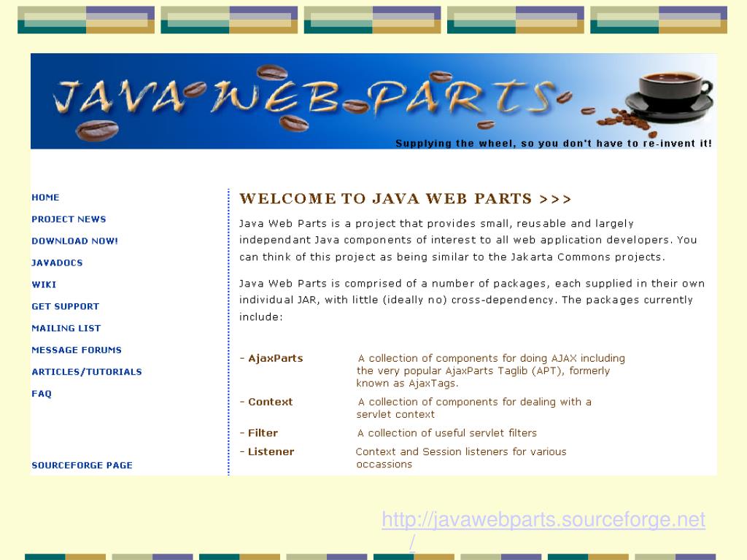Visit the WIKI link
Viewport: 747px width, 560px height.
[44, 285]
